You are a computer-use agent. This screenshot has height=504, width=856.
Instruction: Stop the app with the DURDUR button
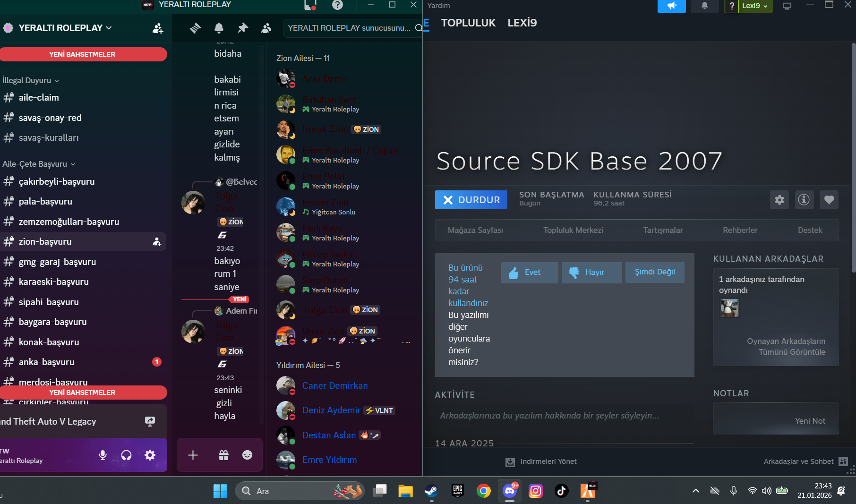471,200
